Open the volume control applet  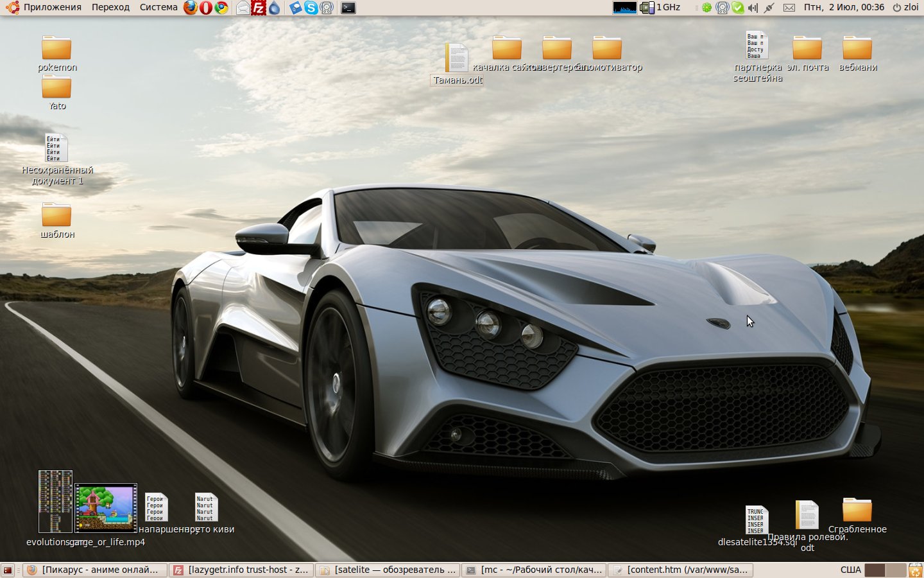pyautogui.click(x=753, y=8)
